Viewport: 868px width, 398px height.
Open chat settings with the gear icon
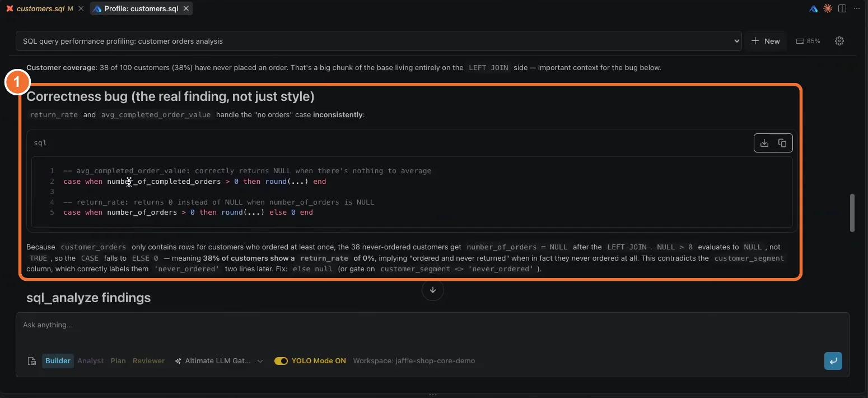pos(839,41)
